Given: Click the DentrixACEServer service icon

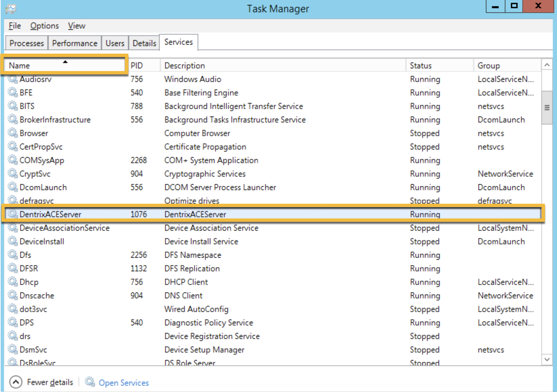Looking at the screenshot, I should click(13, 214).
